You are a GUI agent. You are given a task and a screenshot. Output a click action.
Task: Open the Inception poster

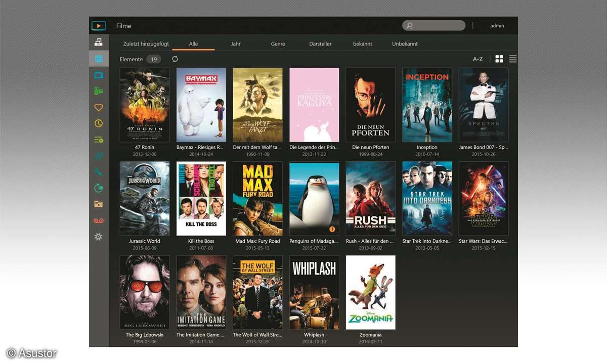427,105
